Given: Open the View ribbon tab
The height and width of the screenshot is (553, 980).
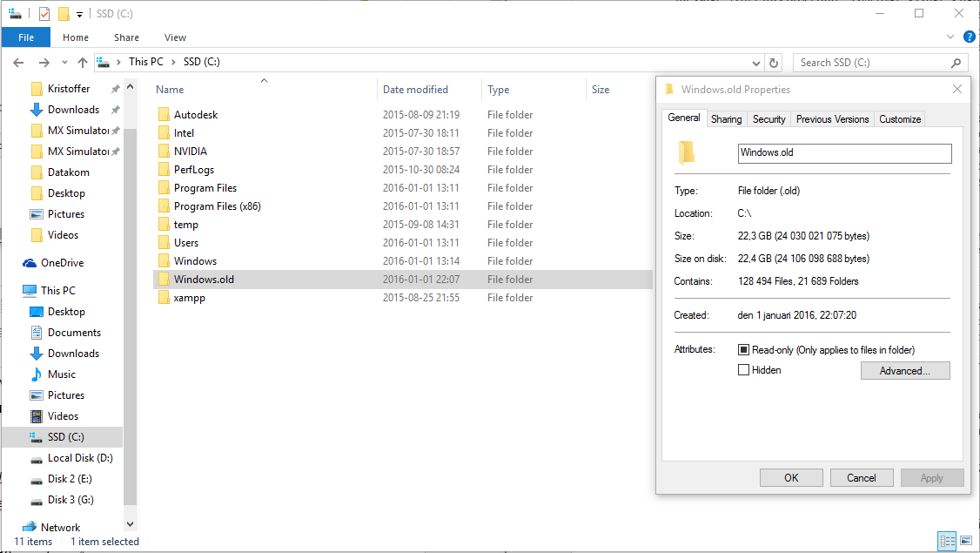Looking at the screenshot, I should [x=175, y=37].
